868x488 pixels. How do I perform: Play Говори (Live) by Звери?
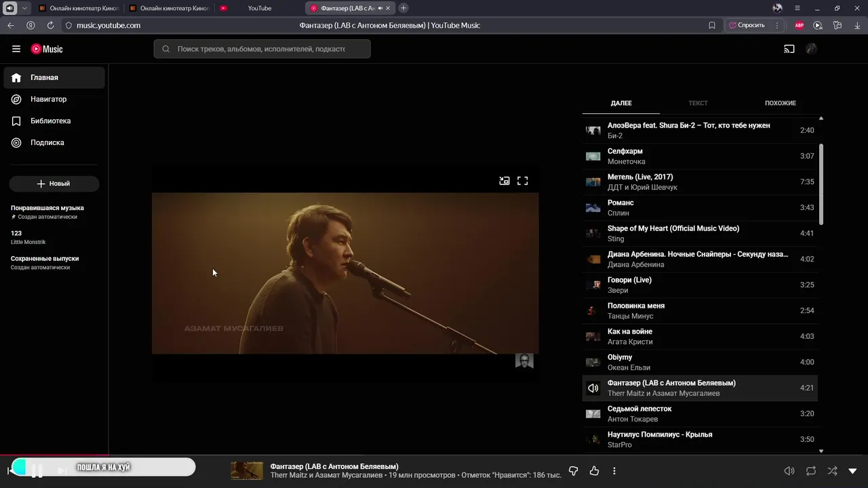pos(700,285)
